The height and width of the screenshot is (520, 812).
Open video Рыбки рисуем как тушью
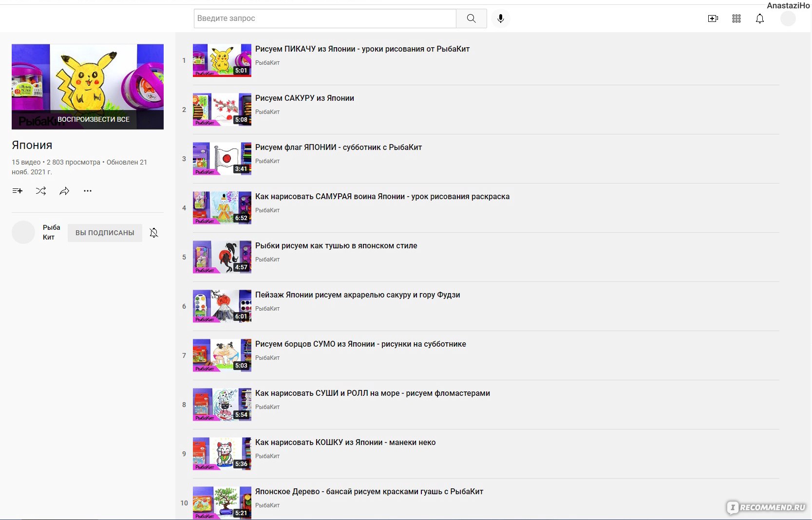[336, 245]
